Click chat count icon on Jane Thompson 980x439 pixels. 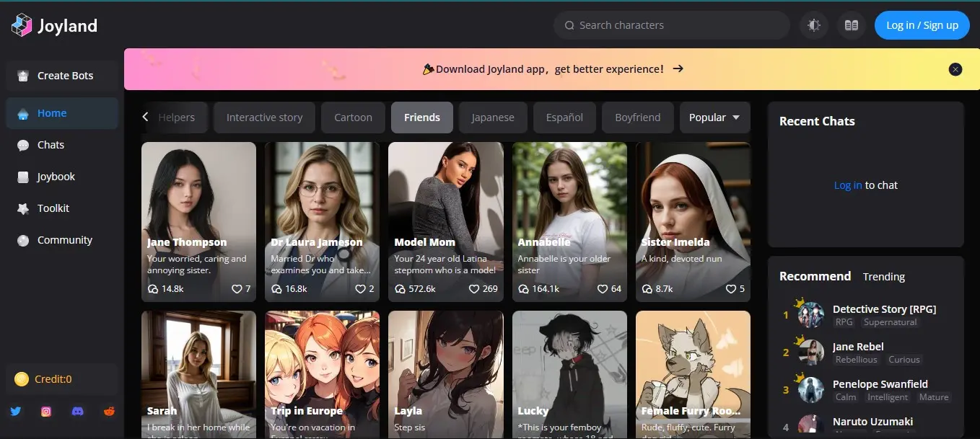[153, 289]
